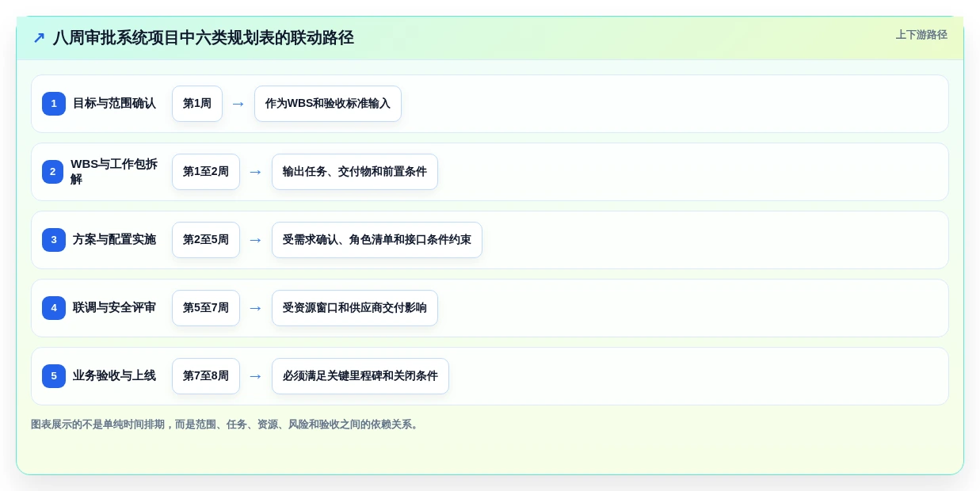Click the 第1至2周 time chip
Image resolution: width=980 pixels, height=491 pixels.
point(206,172)
